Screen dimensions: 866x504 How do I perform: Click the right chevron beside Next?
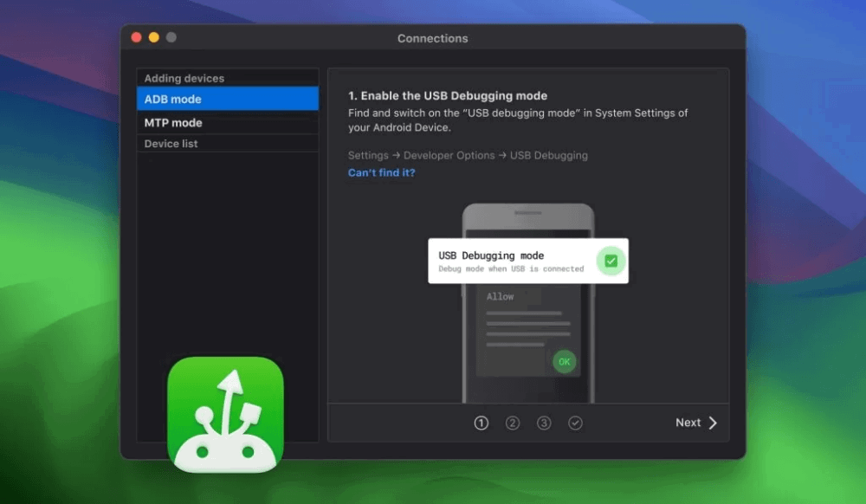(x=713, y=423)
